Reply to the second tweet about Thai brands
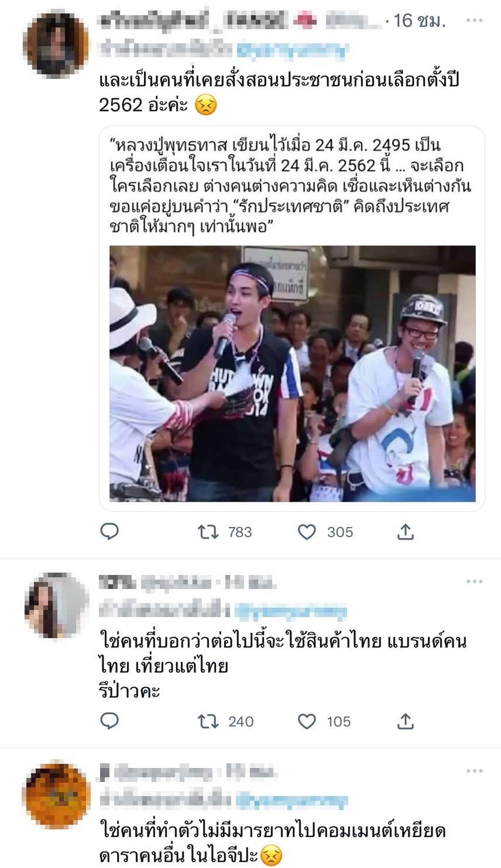501x868 pixels. pyautogui.click(x=109, y=721)
